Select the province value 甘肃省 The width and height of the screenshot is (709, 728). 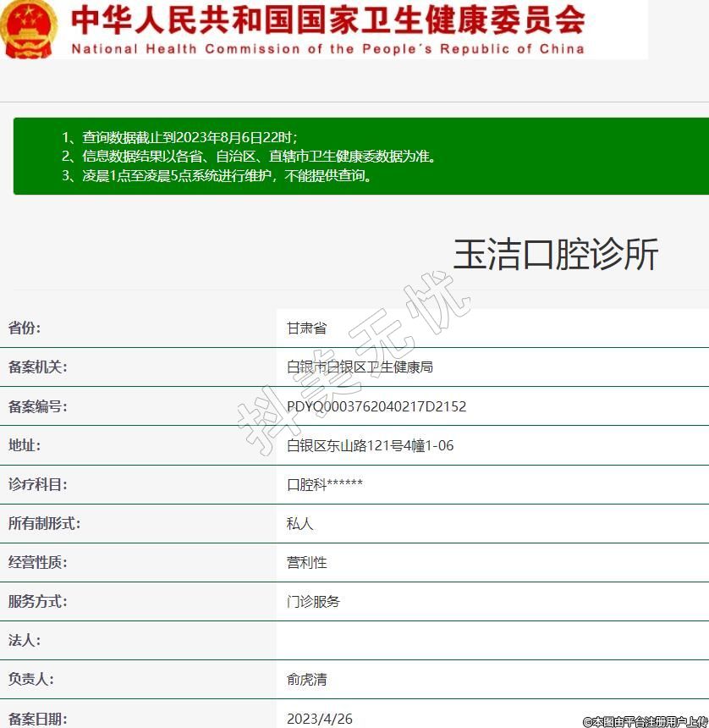(x=306, y=328)
